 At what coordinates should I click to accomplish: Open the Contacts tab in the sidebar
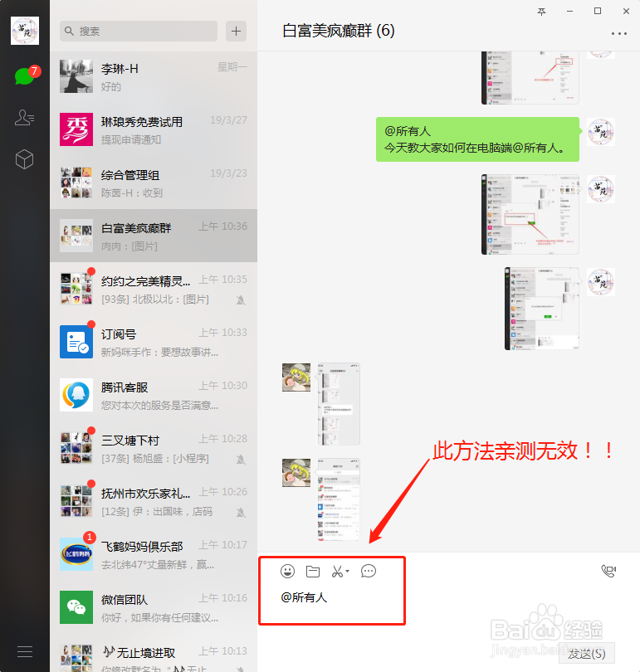pyautogui.click(x=24, y=118)
